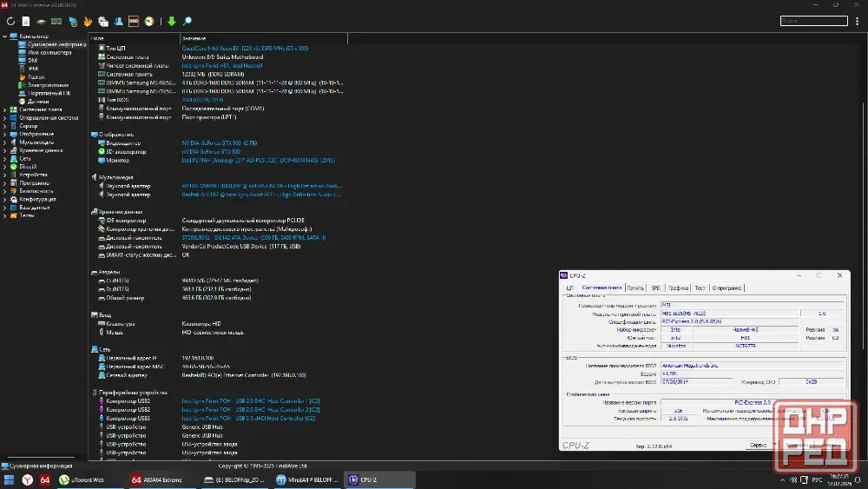Open the OSD panel toolbar icon
The height and width of the screenshot is (489, 868).
134,21
